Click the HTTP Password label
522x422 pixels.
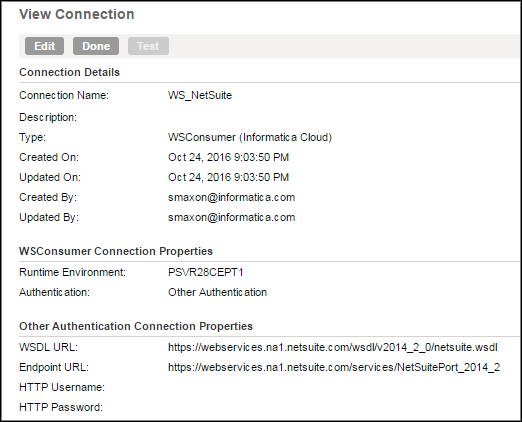pyautogui.click(x=61, y=407)
